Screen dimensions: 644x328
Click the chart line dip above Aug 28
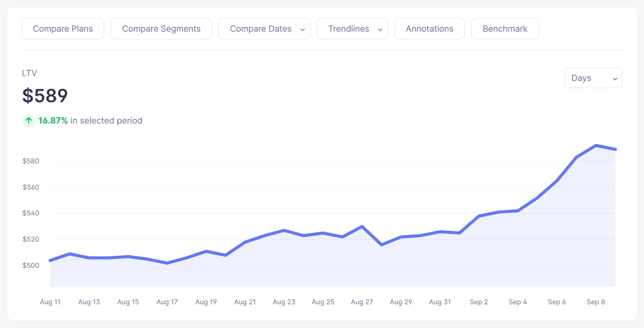pyautogui.click(x=382, y=245)
